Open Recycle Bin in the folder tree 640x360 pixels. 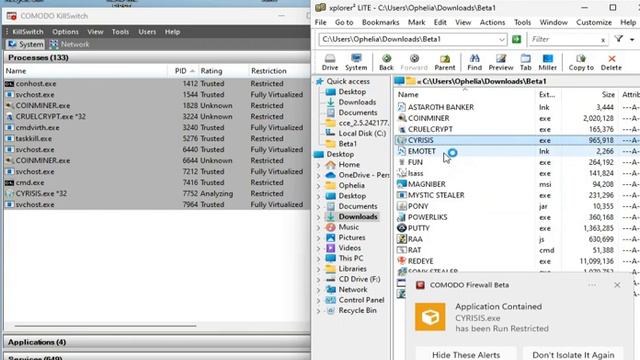[357, 310]
